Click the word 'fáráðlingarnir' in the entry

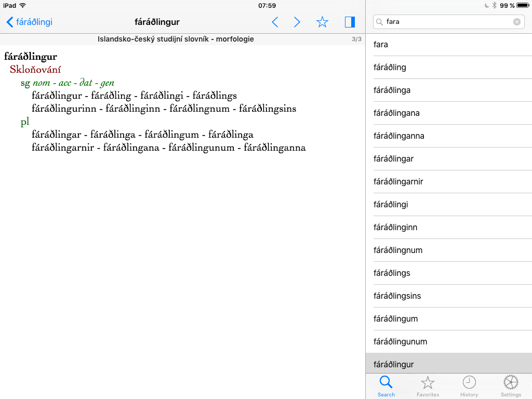coord(63,148)
